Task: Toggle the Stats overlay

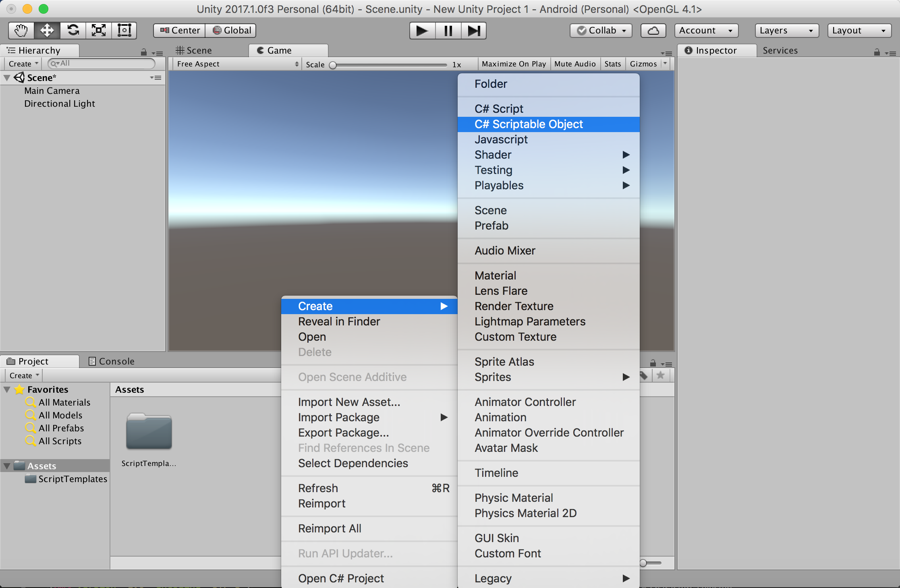Action: (x=612, y=64)
